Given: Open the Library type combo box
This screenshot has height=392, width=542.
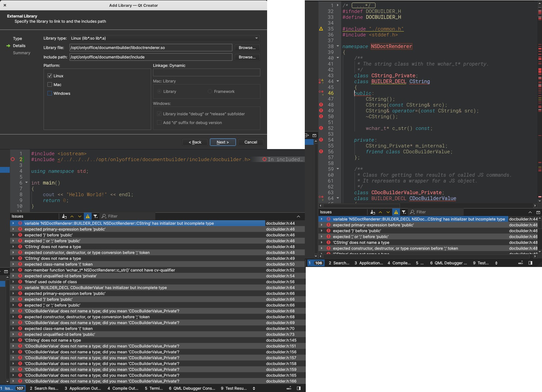Looking at the screenshot, I should (165, 38).
